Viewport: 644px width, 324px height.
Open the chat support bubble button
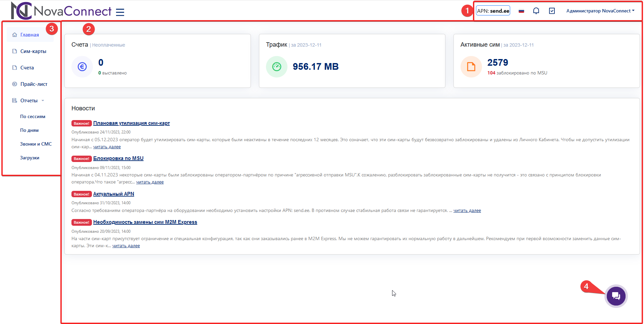[616, 296]
